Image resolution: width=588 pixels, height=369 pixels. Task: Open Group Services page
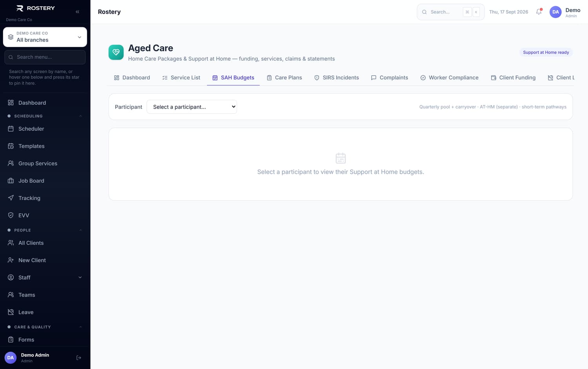(x=45, y=163)
